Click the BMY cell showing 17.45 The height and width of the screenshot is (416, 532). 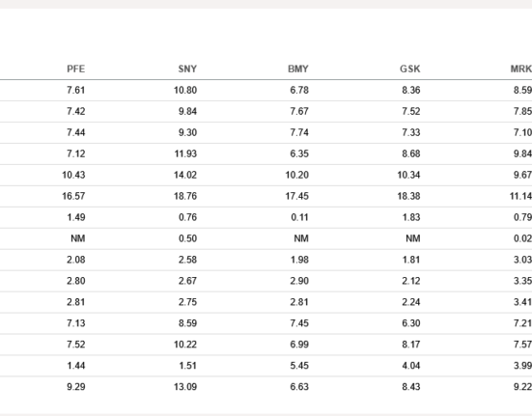pos(296,196)
